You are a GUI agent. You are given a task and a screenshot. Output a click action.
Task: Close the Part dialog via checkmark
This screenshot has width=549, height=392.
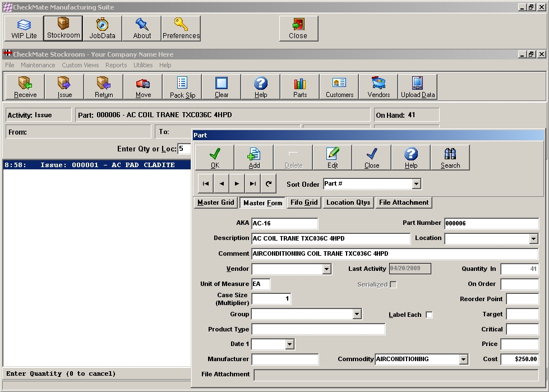(371, 158)
